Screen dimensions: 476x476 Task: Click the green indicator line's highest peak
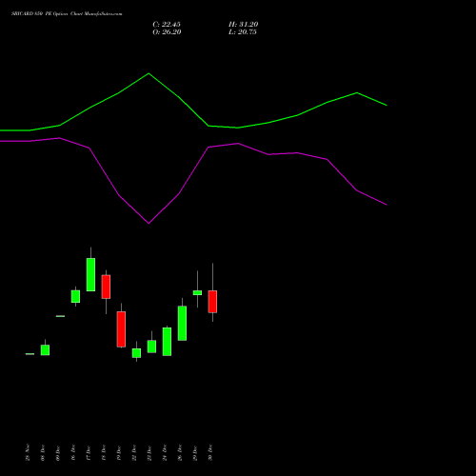149,73
